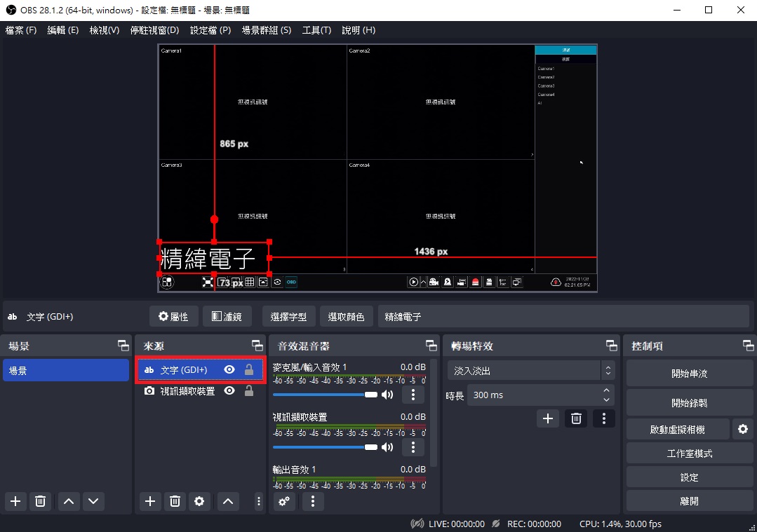
Task: Open the 檢視(V) menu
Action: click(x=105, y=30)
